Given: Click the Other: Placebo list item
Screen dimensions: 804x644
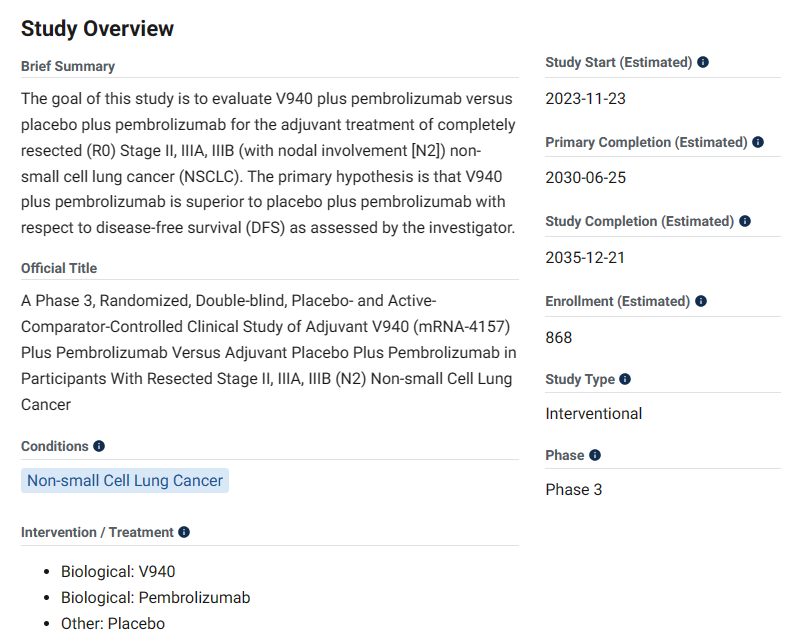Looking at the screenshot, I should coord(113,624).
